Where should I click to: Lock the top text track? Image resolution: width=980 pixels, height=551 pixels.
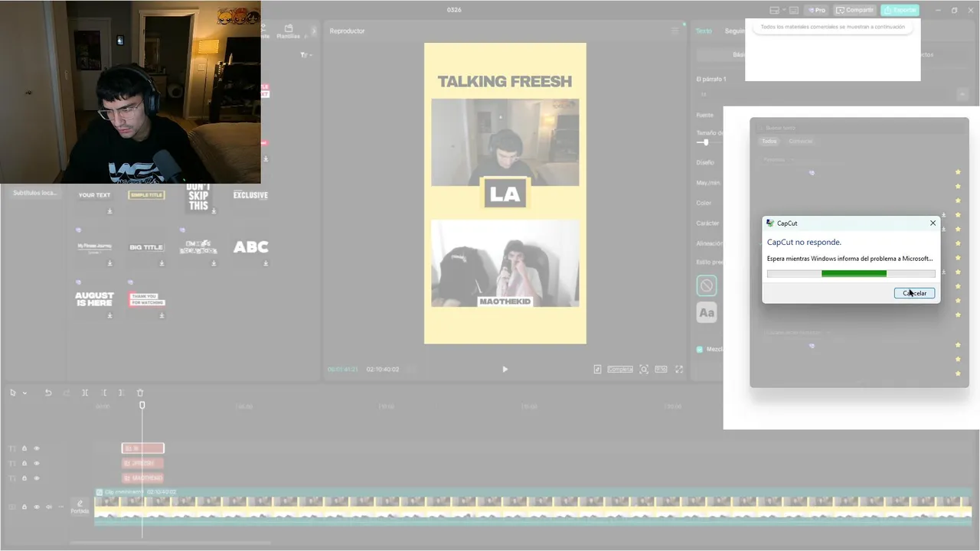24,448
